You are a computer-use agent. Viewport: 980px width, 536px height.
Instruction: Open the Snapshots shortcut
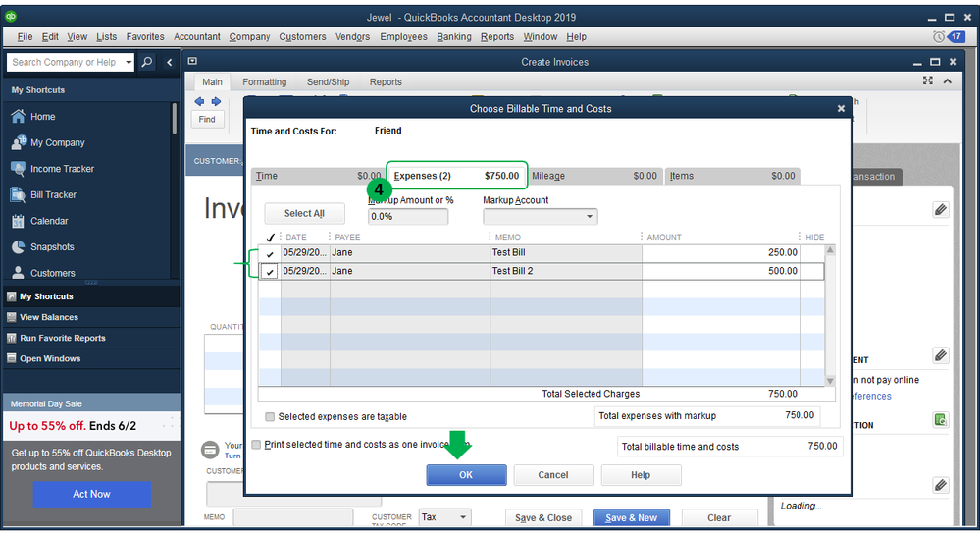[x=42, y=247]
